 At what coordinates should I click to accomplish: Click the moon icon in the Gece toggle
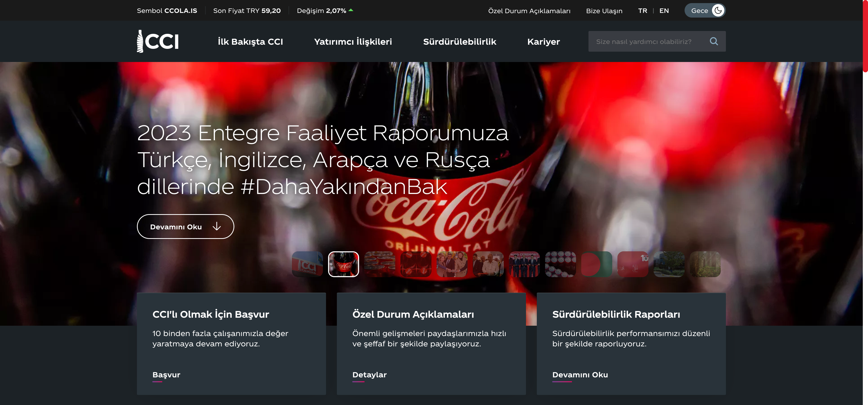pyautogui.click(x=718, y=10)
